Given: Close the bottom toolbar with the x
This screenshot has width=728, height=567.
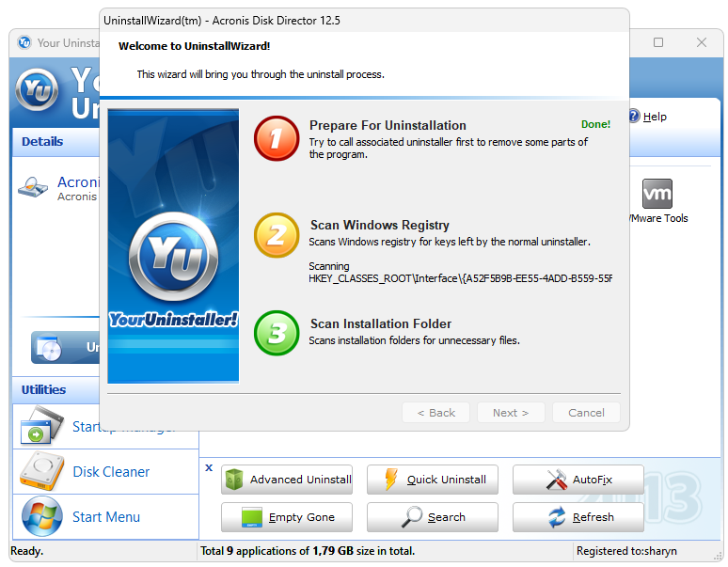Looking at the screenshot, I should click(x=209, y=467).
